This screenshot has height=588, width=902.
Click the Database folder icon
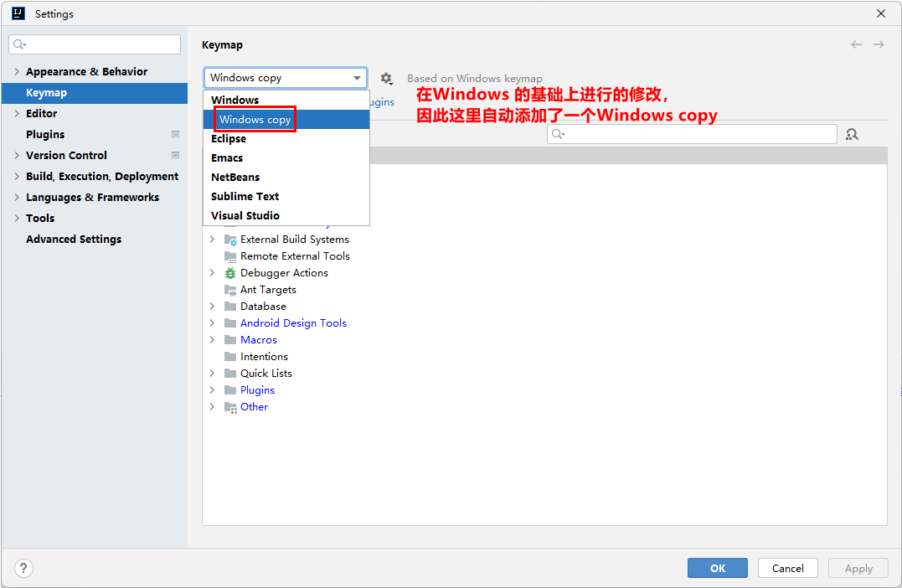[x=230, y=306]
